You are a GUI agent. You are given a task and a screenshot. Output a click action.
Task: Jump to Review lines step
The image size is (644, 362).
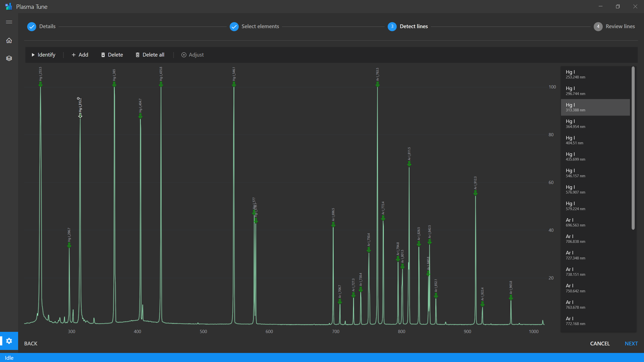pos(614,26)
